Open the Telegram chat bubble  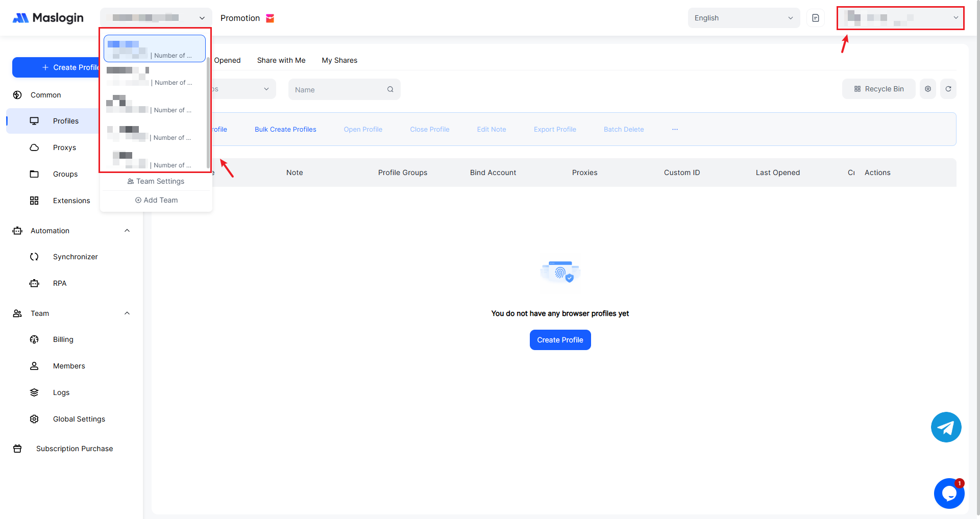click(x=946, y=427)
